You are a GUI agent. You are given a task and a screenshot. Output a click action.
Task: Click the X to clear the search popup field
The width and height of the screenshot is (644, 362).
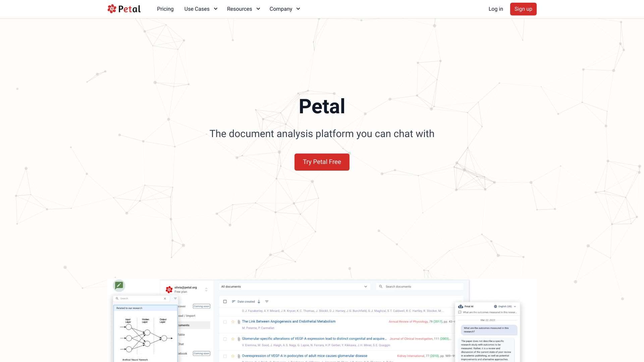pyautogui.click(x=165, y=298)
